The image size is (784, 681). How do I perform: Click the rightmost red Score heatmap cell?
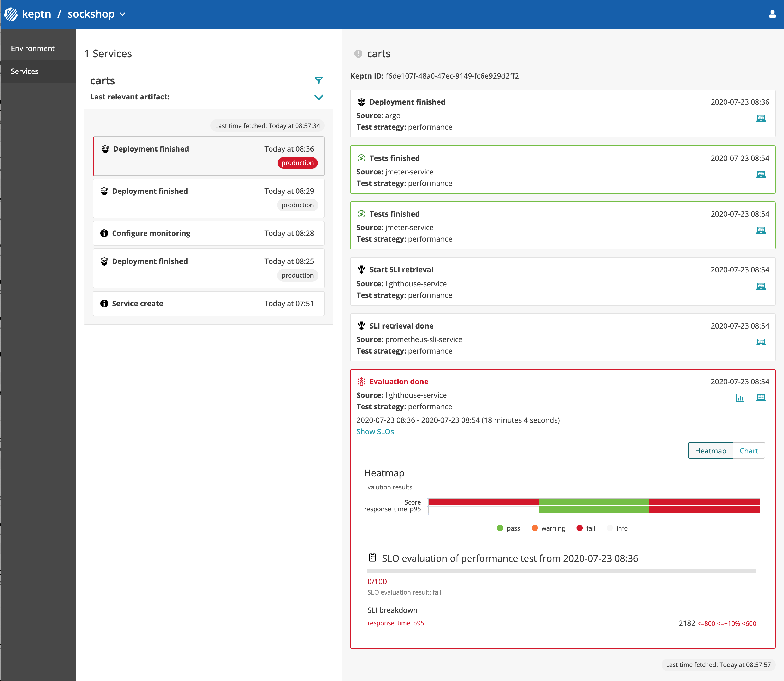tap(704, 502)
